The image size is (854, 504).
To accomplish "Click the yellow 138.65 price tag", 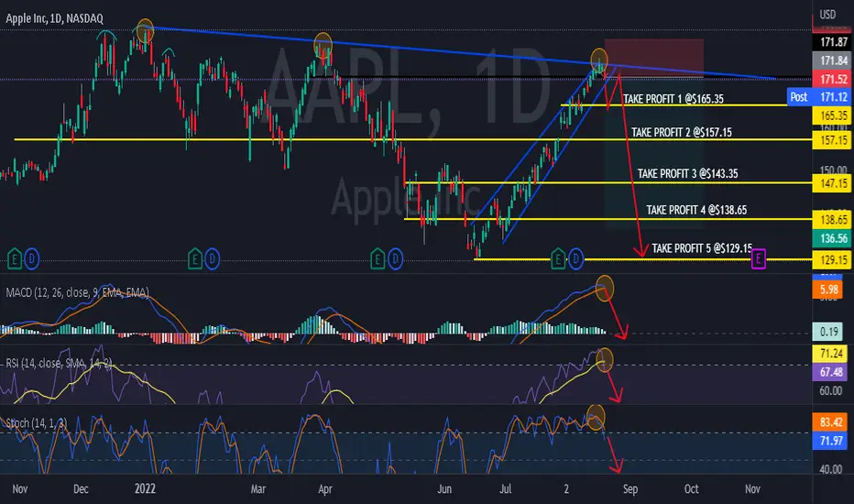I will click(833, 220).
